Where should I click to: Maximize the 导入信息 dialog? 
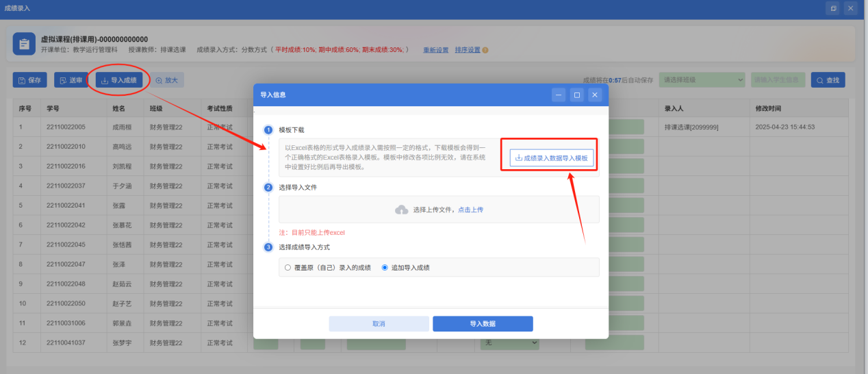coord(577,95)
